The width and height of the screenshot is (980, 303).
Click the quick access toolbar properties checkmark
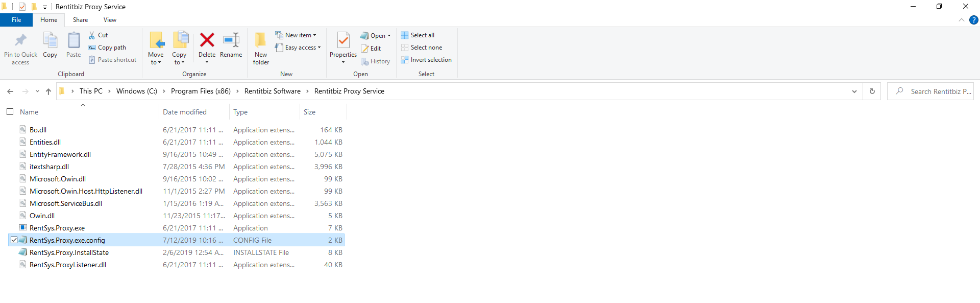tap(22, 7)
